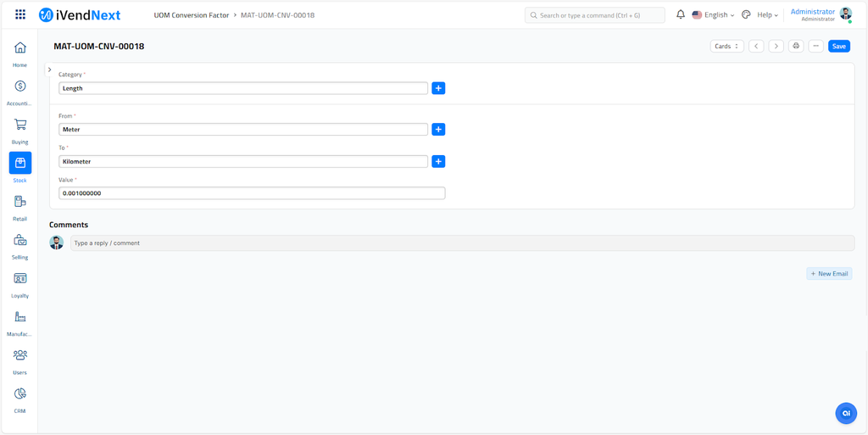Go to Buying module in sidebar
The image size is (868, 435).
tap(20, 125)
